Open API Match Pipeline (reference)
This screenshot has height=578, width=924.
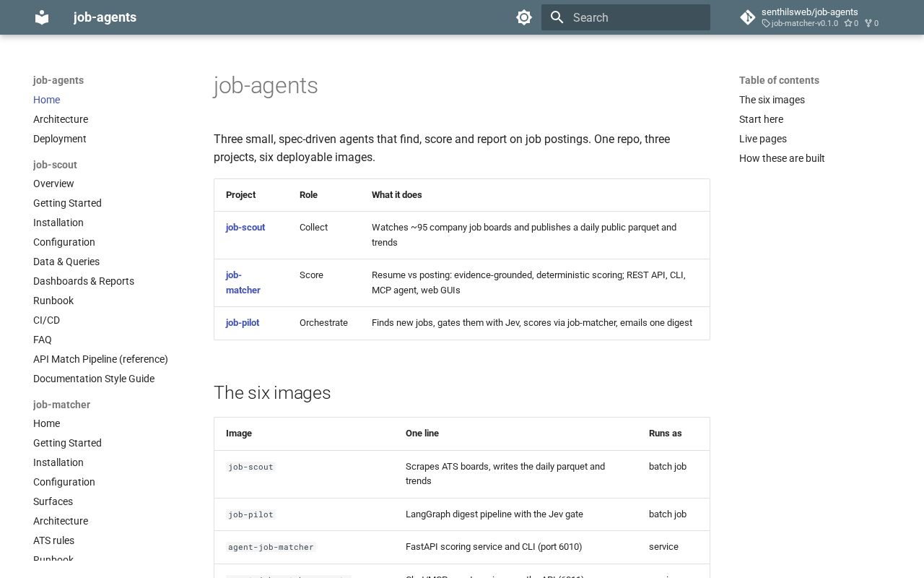coord(100,359)
